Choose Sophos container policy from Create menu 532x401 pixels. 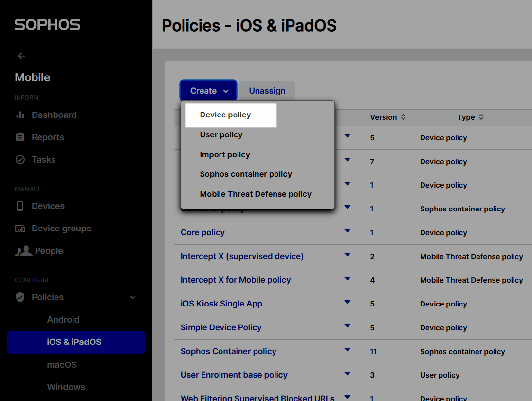246,174
